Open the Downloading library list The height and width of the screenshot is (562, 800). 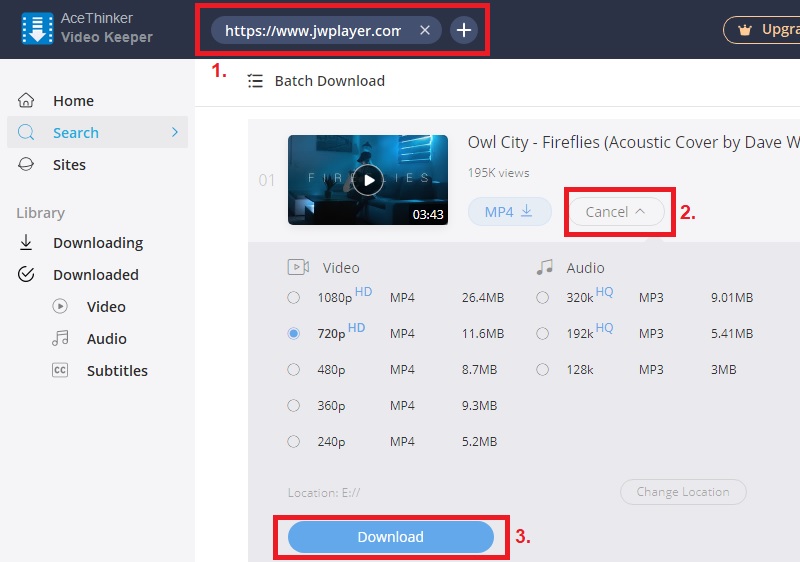98,243
